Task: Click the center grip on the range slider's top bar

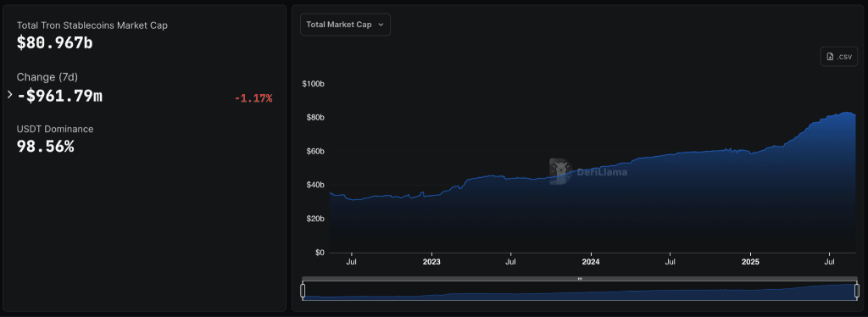Action: (580, 278)
